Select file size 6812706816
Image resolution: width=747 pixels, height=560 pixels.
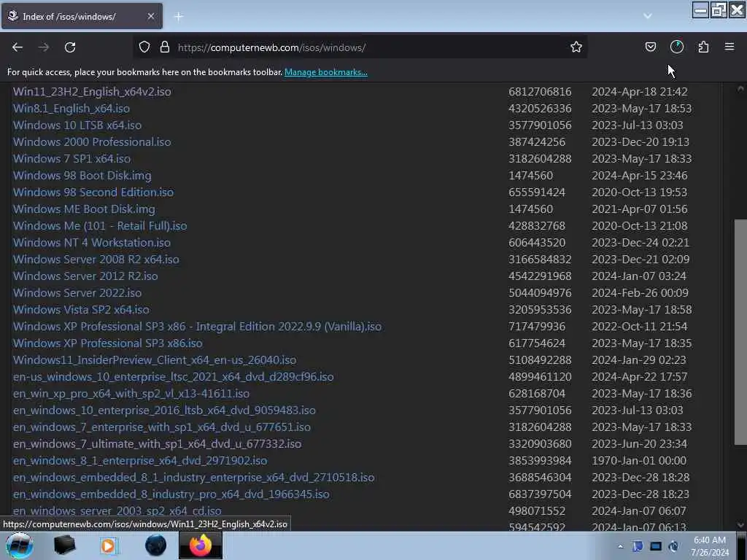(x=540, y=91)
